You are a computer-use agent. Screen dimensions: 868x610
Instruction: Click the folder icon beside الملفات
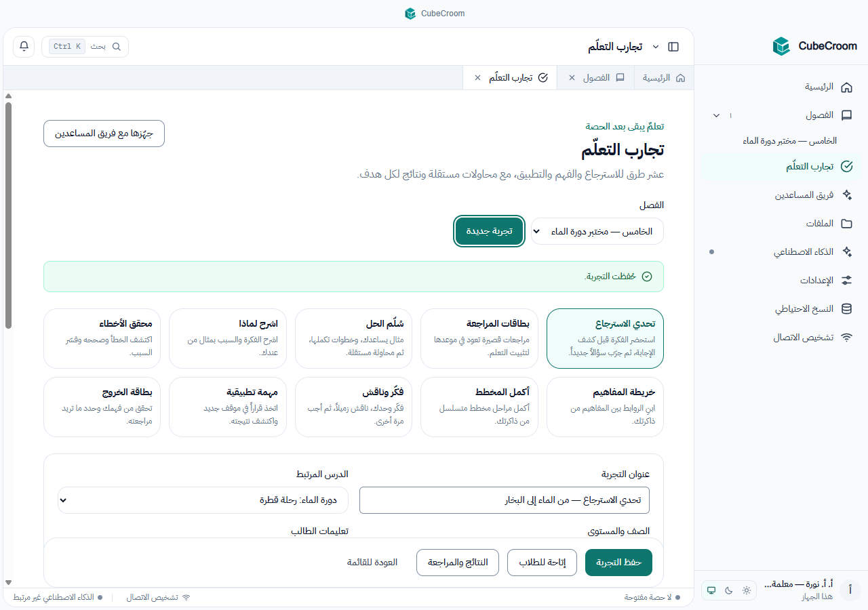pyautogui.click(x=846, y=224)
